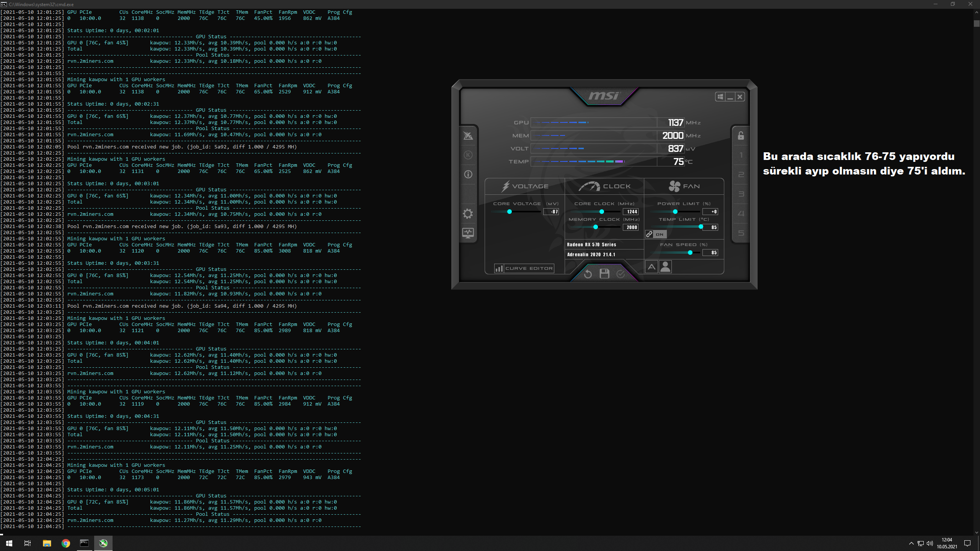Viewport: 980px width, 551px height.
Task: Open the information icon in Afterburner
Action: pyautogui.click(x=468, y=174)
